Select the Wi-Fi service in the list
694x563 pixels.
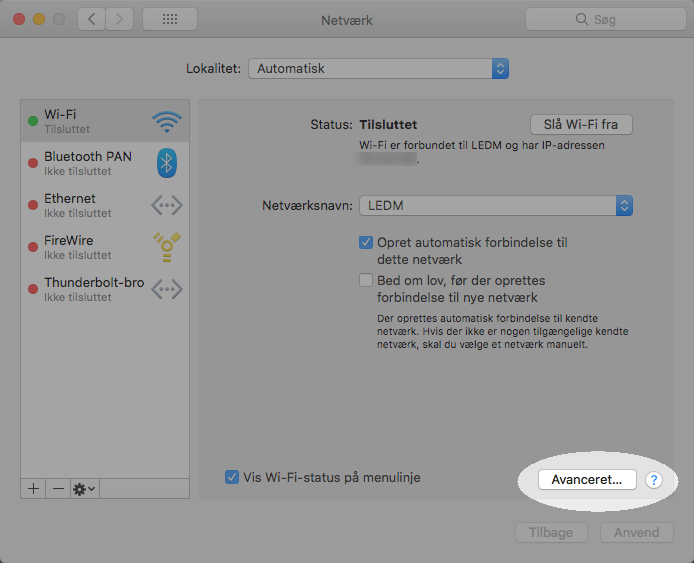105,121
